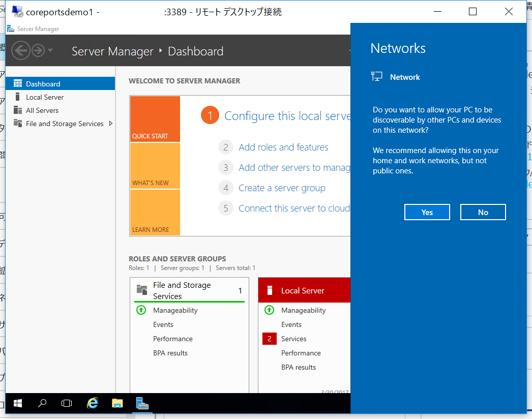Screen dimensions: 532x419
Task: Open taskbar search magnifier
Action: click(x=42, y=403)
